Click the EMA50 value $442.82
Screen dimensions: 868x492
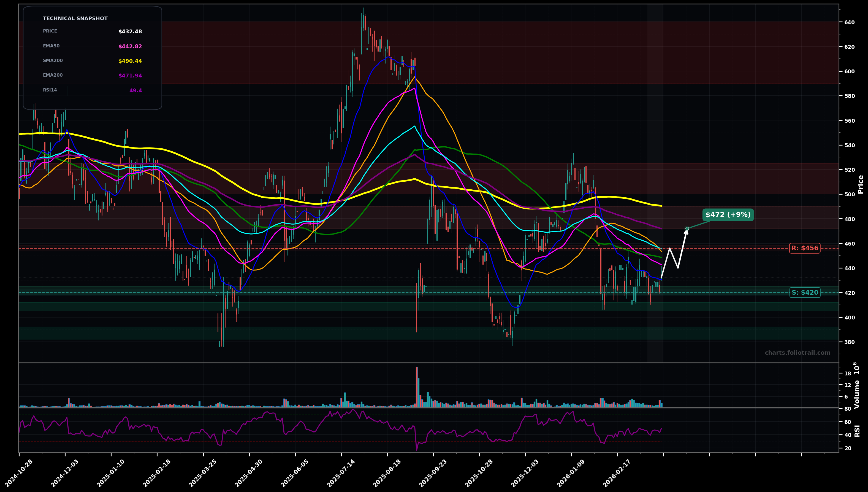pyautogui.click(x=130, y=46)
